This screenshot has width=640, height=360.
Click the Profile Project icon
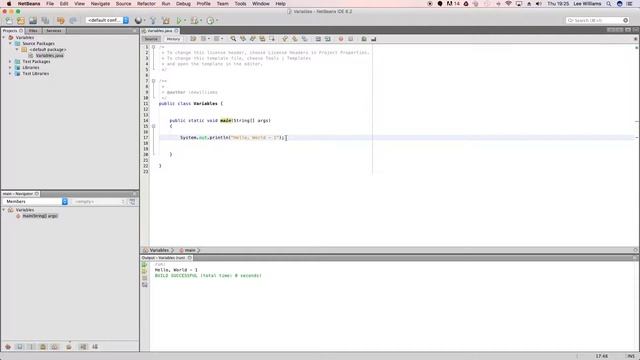(210, 20)
